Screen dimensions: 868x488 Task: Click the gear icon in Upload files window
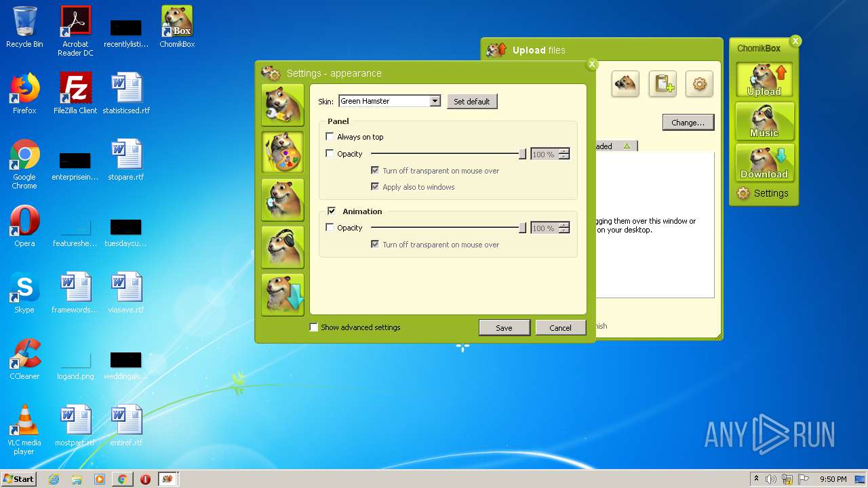click(699, 84)
